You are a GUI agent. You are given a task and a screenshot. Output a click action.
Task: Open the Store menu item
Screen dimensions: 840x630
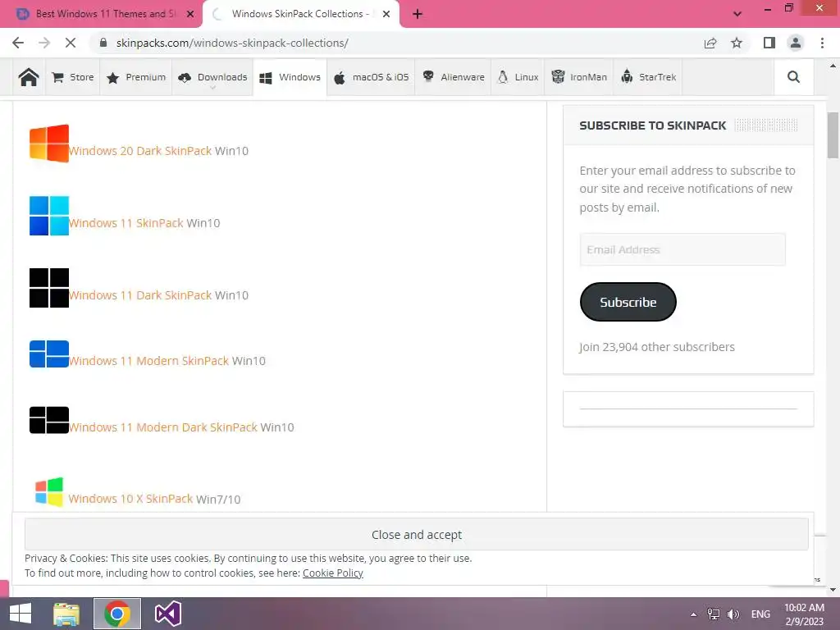point(73,77)
